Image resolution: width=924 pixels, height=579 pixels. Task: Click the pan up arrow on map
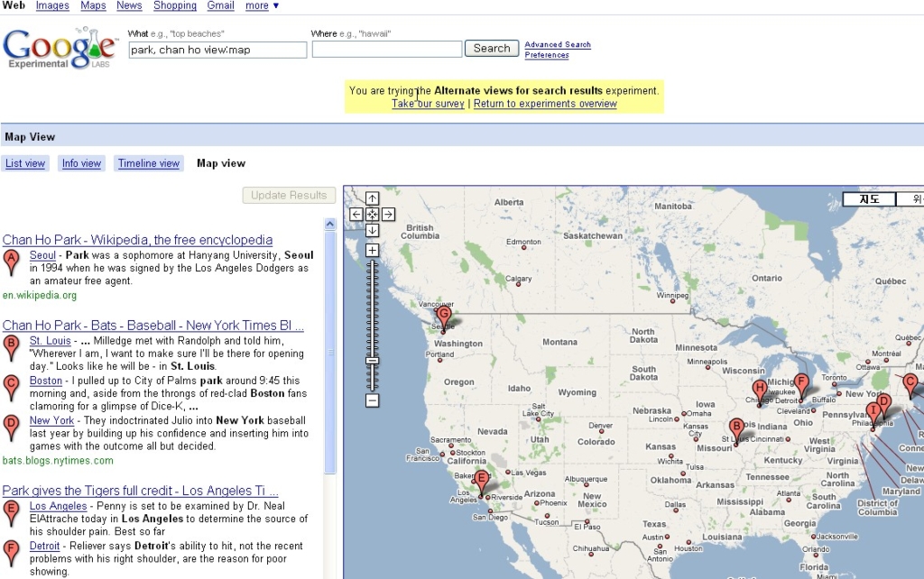372,198
